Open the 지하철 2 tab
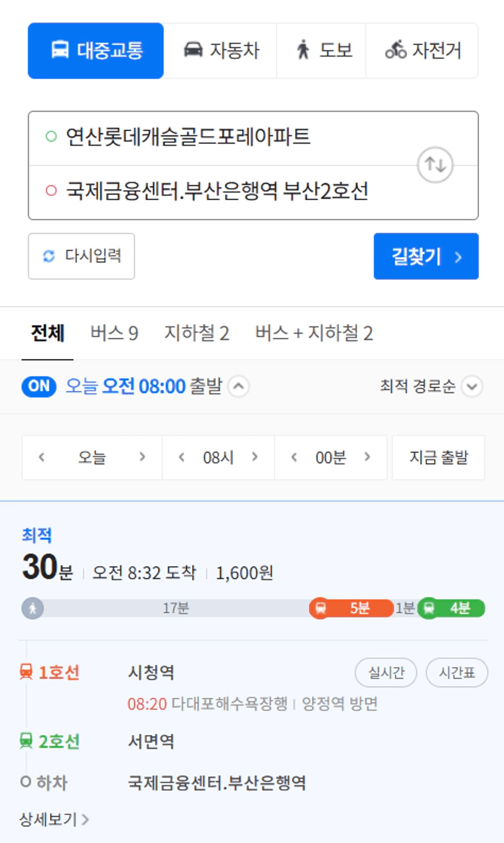 [x=197, y=334]
